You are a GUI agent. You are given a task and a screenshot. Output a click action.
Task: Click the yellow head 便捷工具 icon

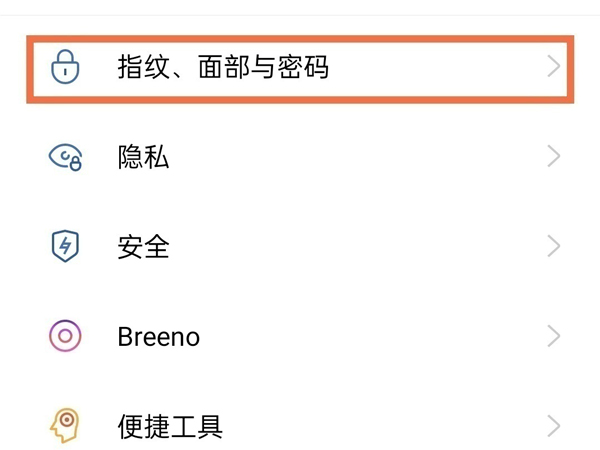click(65, 425)
